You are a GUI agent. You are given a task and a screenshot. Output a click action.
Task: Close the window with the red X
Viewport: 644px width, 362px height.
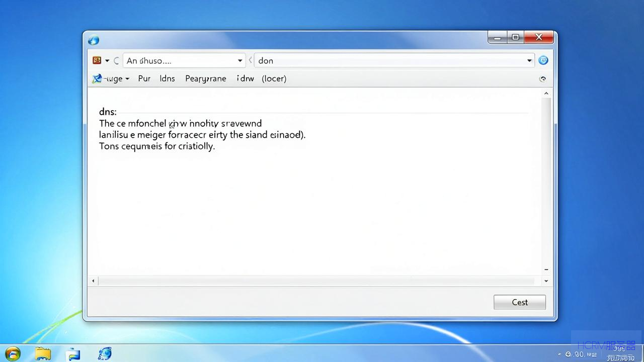(538, 37)
